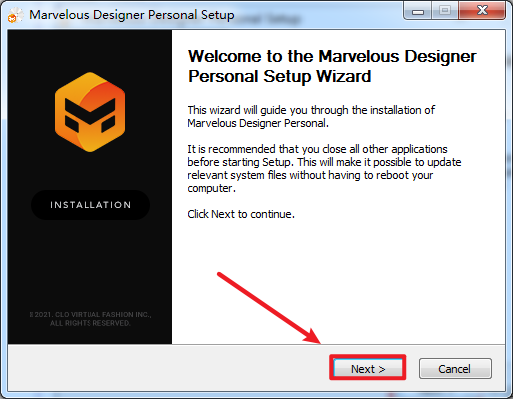Minimize the setup wizard window
The width and height of the screenshot is (513, 399).
(417, 11)
